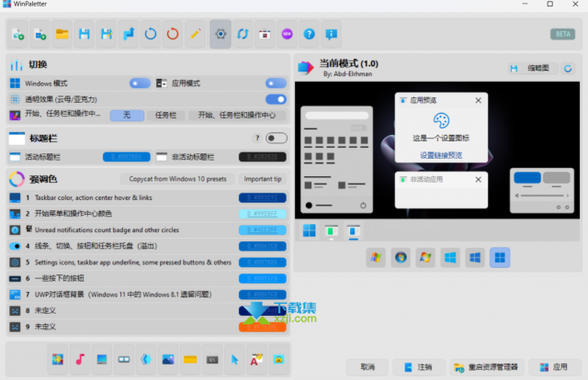Click the Store calendar toolbar icon

[x=265, y=35]
